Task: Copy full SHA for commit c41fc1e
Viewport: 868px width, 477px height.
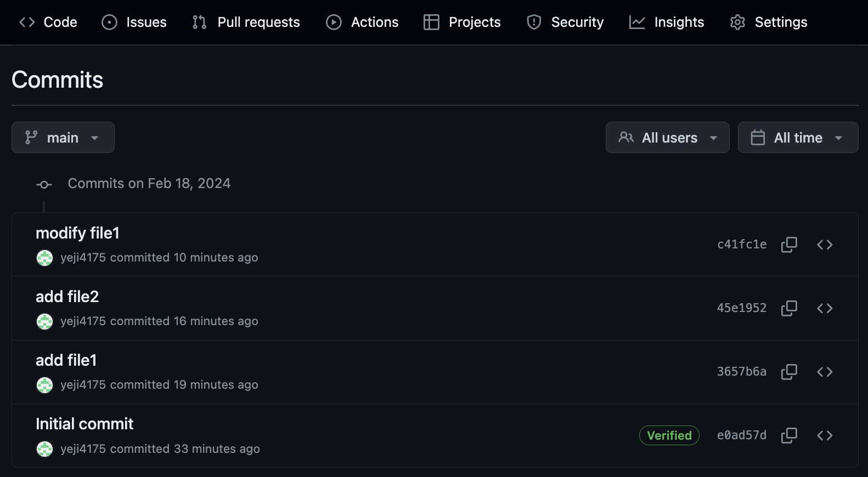Action: 789,245
